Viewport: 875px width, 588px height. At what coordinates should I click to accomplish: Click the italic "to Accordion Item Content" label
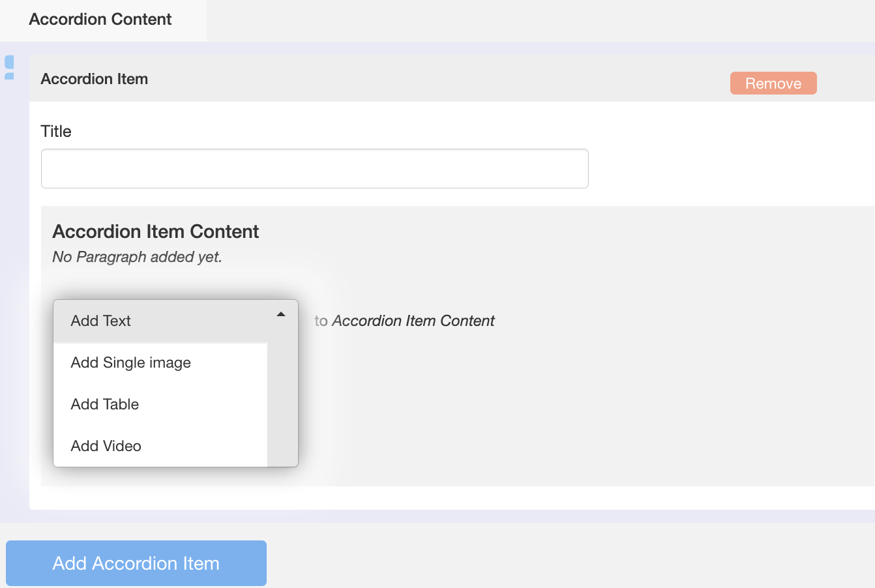(403, 320)
